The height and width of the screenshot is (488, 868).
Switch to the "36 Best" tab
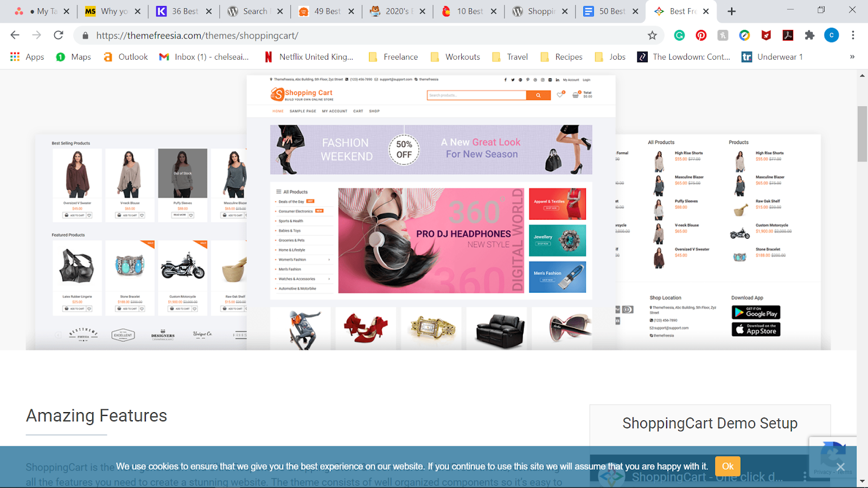(183, 11)
